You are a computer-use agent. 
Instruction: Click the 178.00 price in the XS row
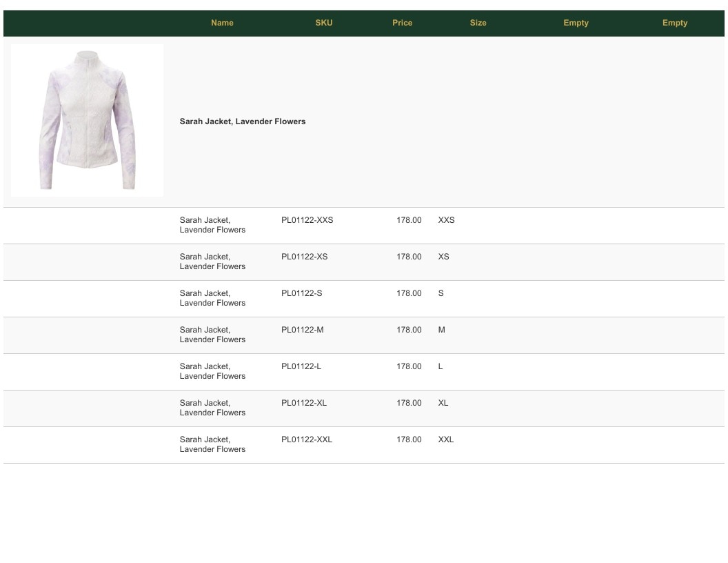409,257
